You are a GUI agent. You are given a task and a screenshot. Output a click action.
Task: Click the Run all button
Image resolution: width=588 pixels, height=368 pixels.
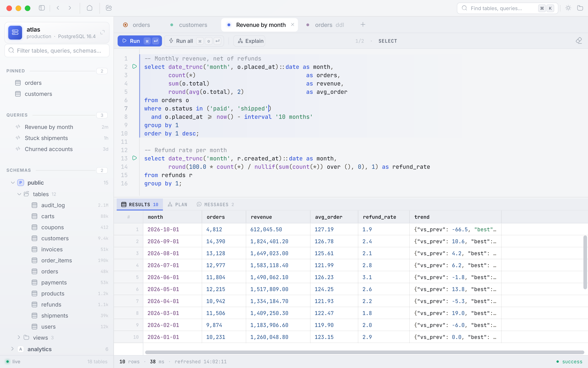pos(194,41)
